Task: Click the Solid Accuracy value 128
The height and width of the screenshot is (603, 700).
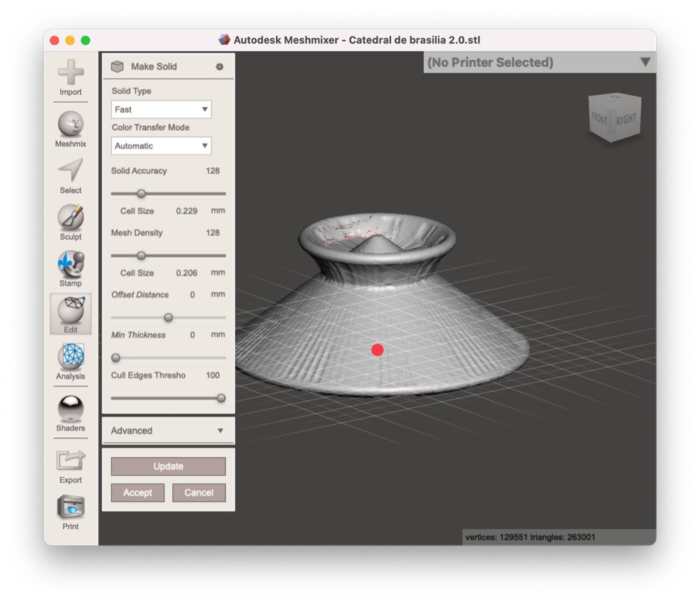Action: point(213,171)
